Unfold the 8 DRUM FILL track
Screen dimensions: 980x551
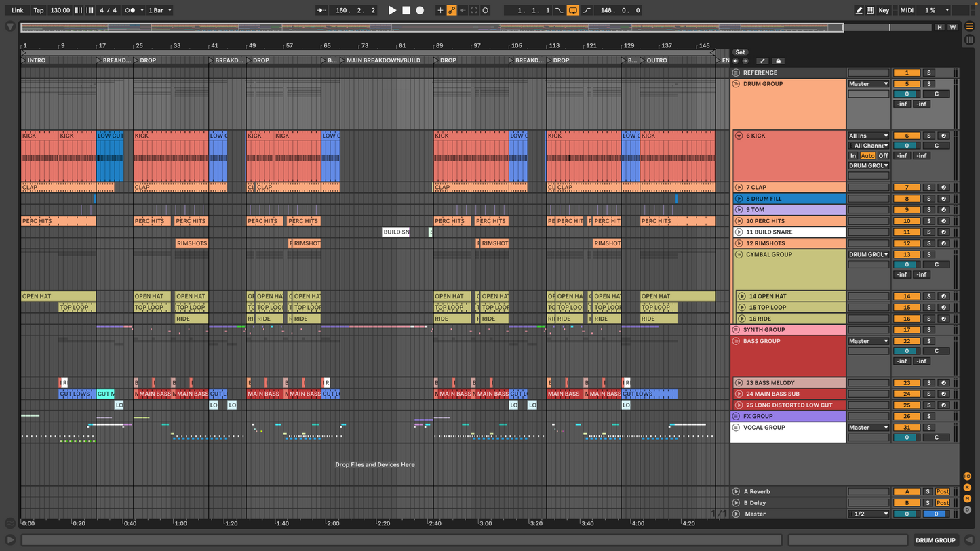739,199
